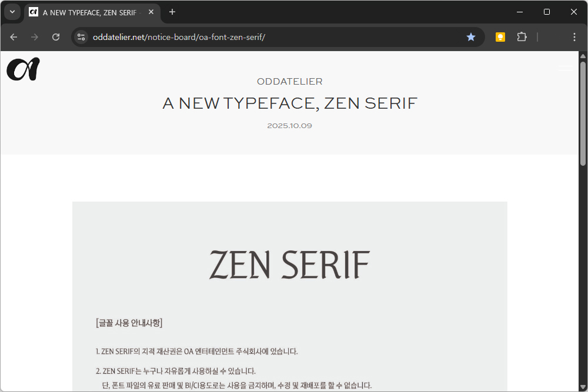Maximize the browser window

(x=547, y=12)
